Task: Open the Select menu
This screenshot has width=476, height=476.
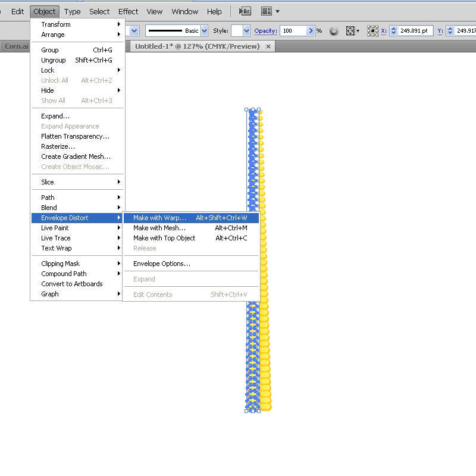Action: coord(99,11)
